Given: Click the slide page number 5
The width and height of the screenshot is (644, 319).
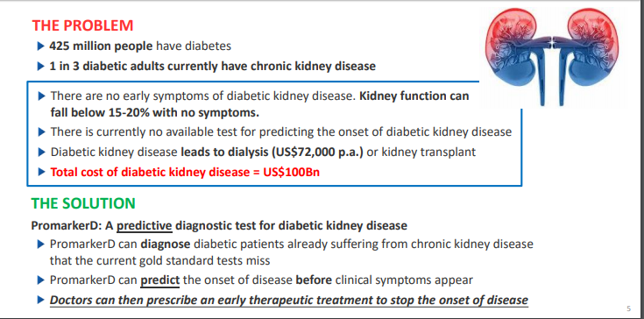Looking at the screenshot, I should (x=629, y=308).
